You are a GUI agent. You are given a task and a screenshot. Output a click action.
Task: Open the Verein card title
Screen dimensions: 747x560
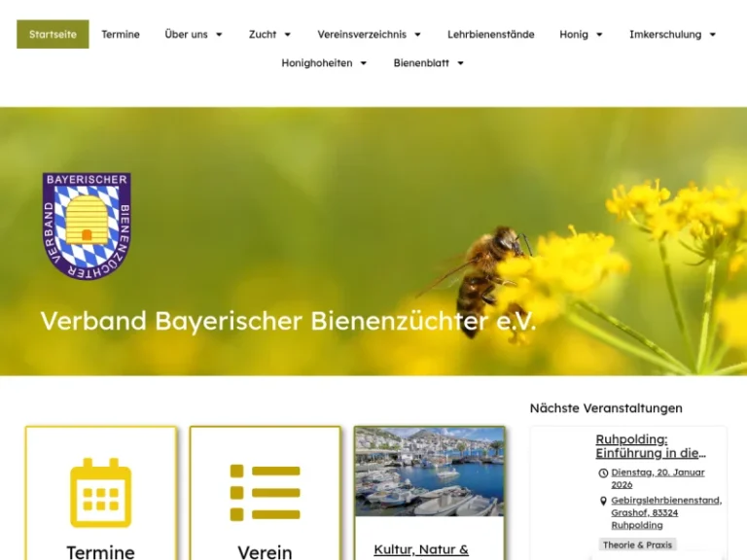(x=265, y=552)
